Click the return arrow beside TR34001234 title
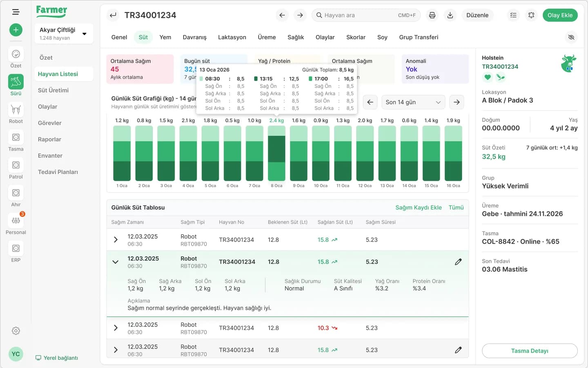 click(113, 15)
